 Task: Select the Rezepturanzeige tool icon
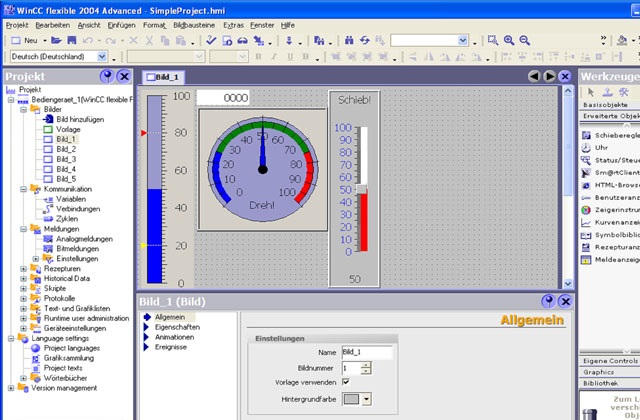[586, 247]
